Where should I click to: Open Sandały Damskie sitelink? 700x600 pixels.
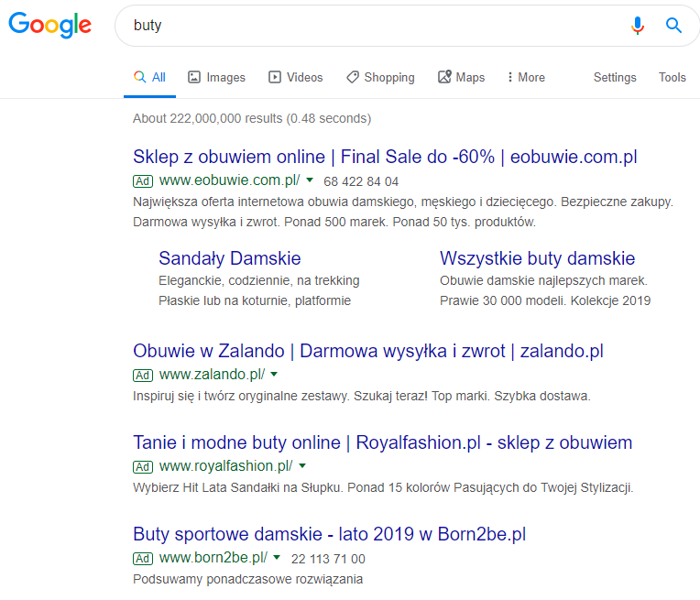coord(229,258)
